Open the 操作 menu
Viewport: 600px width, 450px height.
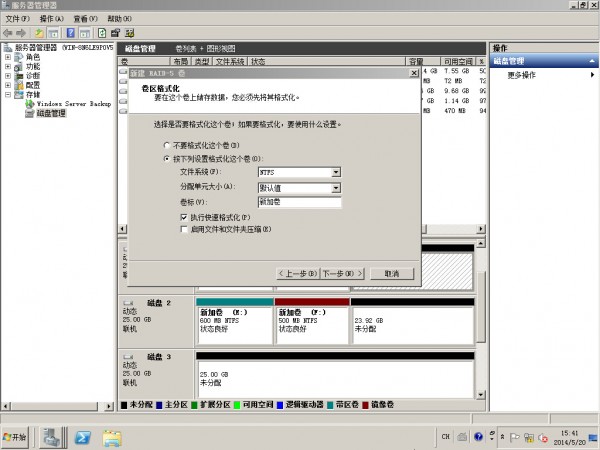click(x=52, y=18)
